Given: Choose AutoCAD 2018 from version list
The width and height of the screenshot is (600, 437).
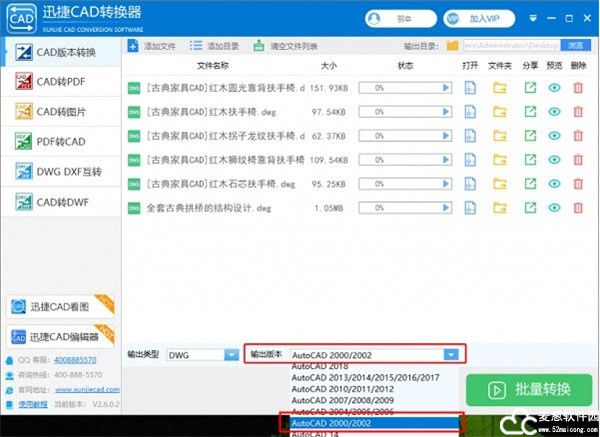Looking at the screenshot, I should click(320, 367).
